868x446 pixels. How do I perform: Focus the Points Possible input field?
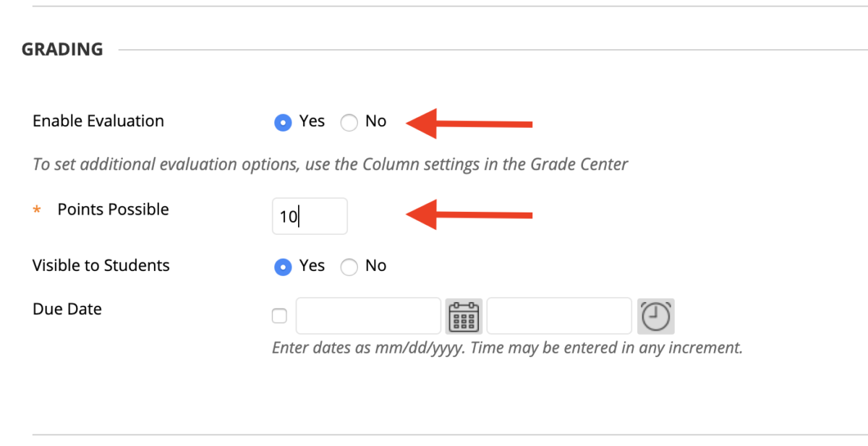tap(310, 216)
